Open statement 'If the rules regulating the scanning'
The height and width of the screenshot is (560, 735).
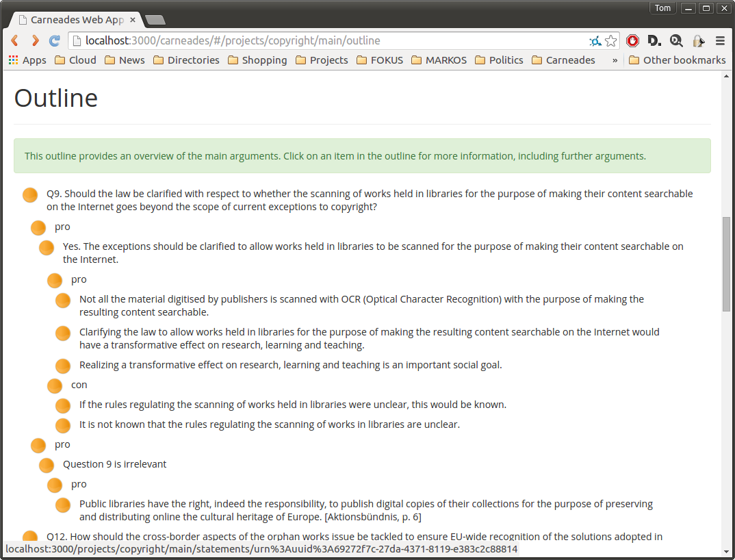293,405
